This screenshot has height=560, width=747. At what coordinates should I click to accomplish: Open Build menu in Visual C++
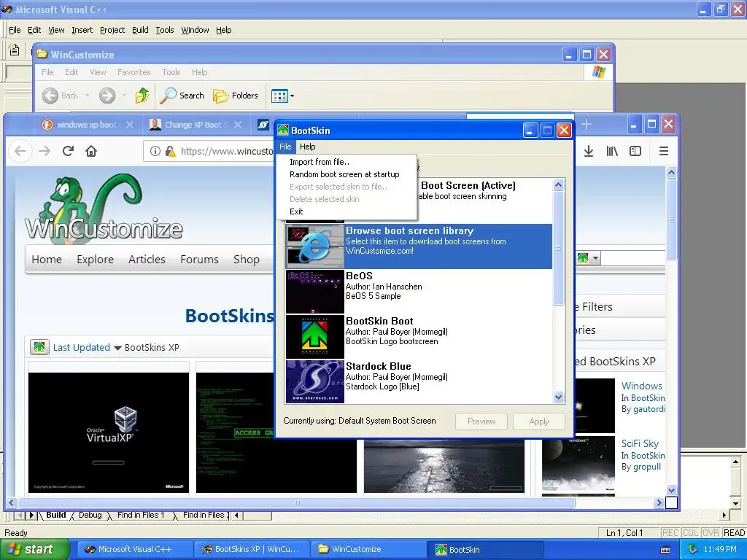coord(140,30)
